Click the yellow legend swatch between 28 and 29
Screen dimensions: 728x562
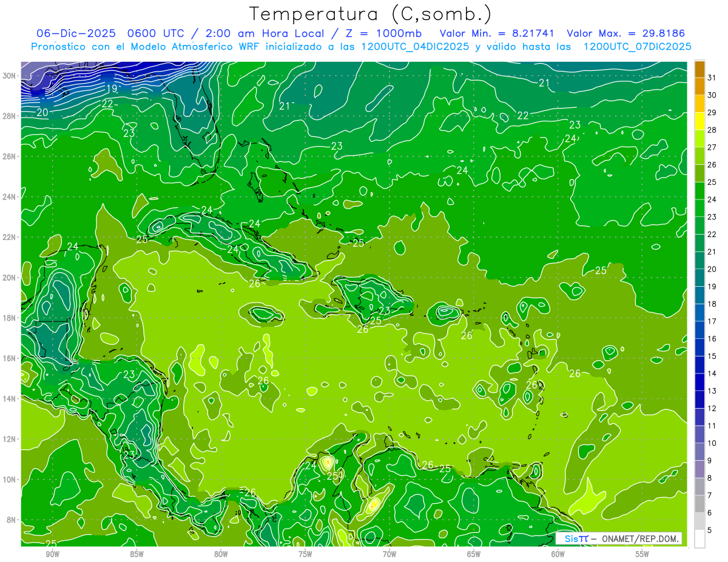pyautogui.click(x=699, y=121)
